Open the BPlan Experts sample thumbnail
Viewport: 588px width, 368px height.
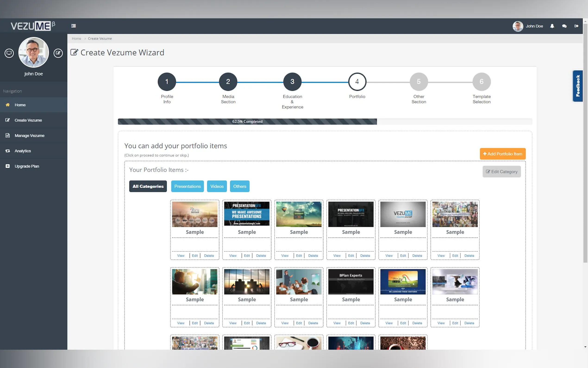tap(351, 281)
